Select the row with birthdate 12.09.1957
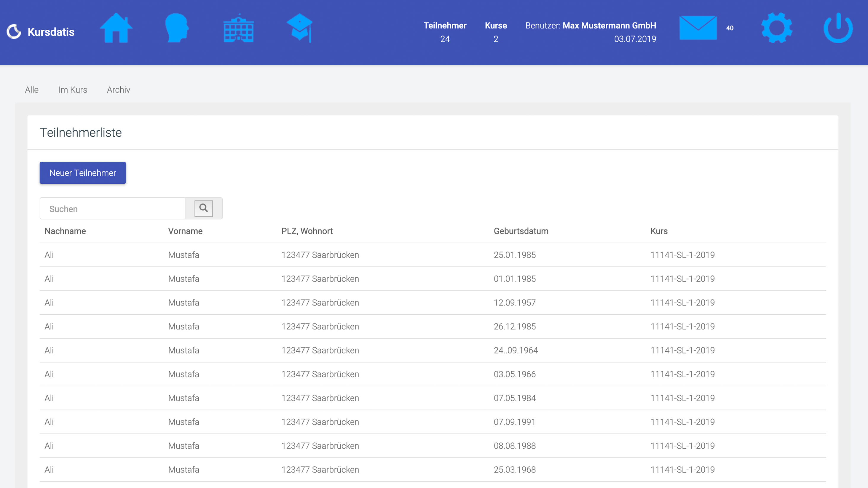 [433, 303]
